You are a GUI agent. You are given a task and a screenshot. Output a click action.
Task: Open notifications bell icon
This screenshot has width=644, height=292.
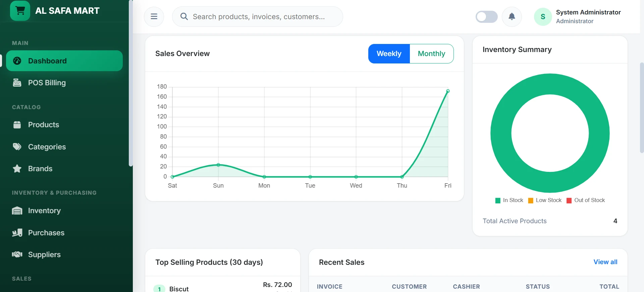(512, 16)
